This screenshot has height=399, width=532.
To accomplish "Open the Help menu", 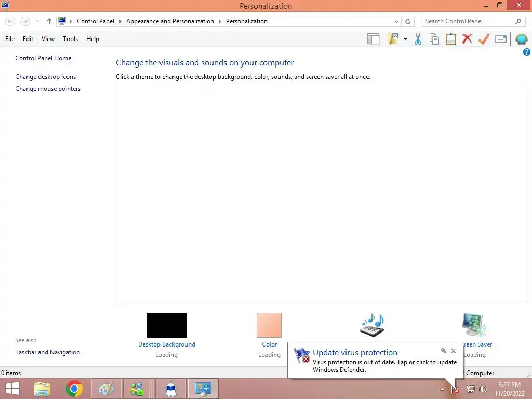I will 92,39.
